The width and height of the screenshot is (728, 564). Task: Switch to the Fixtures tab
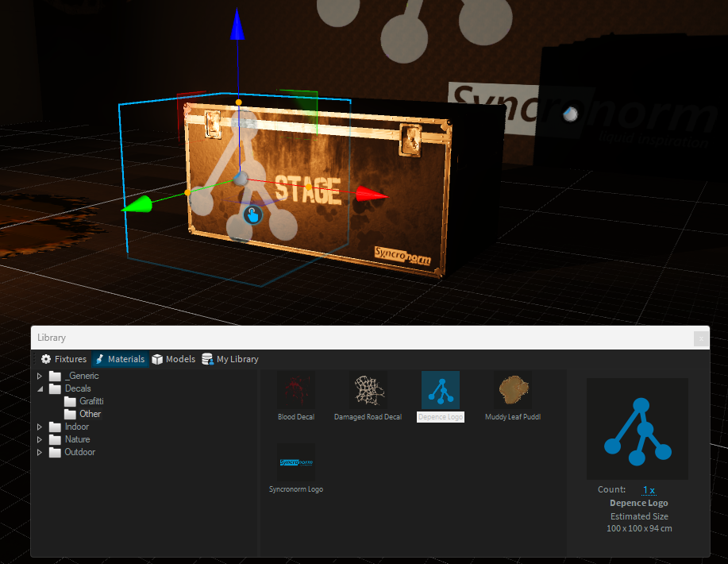coord(64,359)
